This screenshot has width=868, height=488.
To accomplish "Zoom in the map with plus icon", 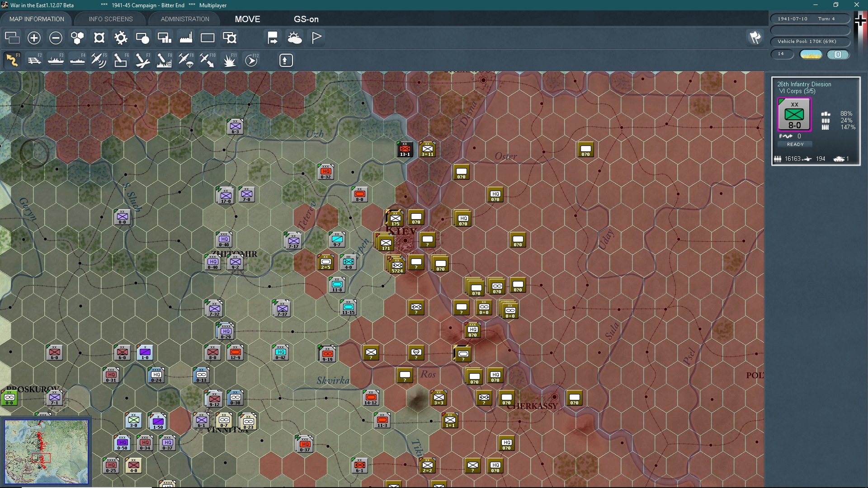I will click(34, 38).
